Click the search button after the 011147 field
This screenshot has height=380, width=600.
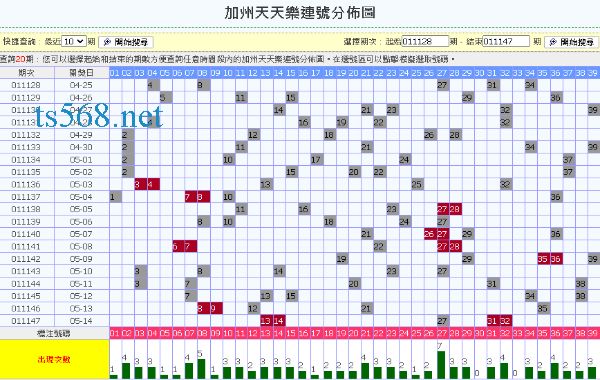571,42
